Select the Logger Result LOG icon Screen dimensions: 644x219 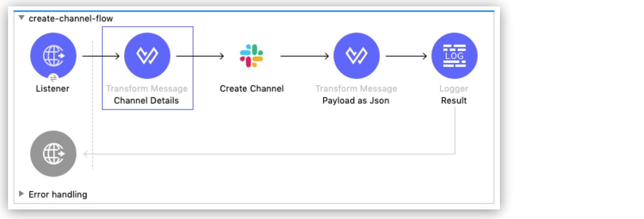pyautogui.click(x=454, y=55)
